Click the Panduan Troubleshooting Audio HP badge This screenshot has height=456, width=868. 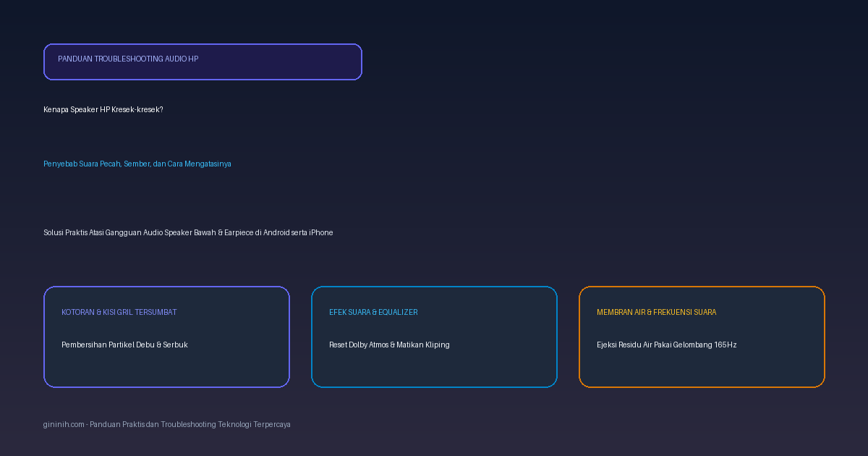point(203,62)
